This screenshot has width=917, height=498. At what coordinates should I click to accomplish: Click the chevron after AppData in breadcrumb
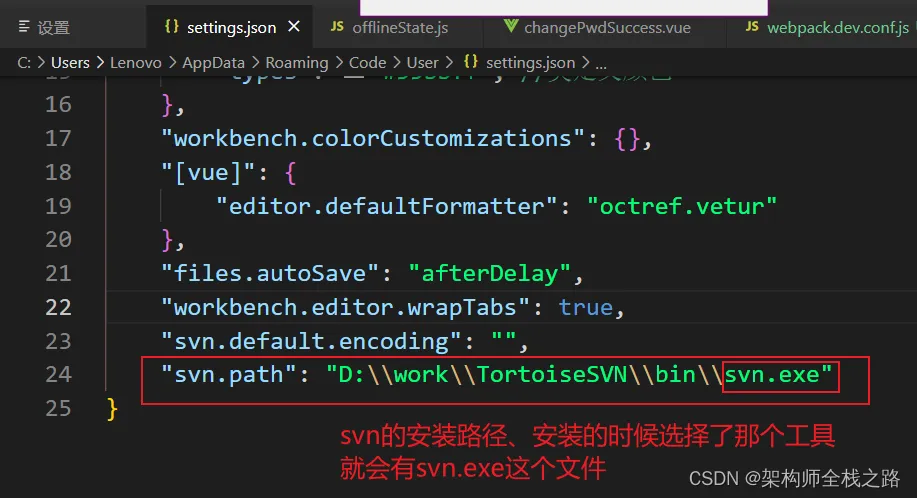(256, 63)
